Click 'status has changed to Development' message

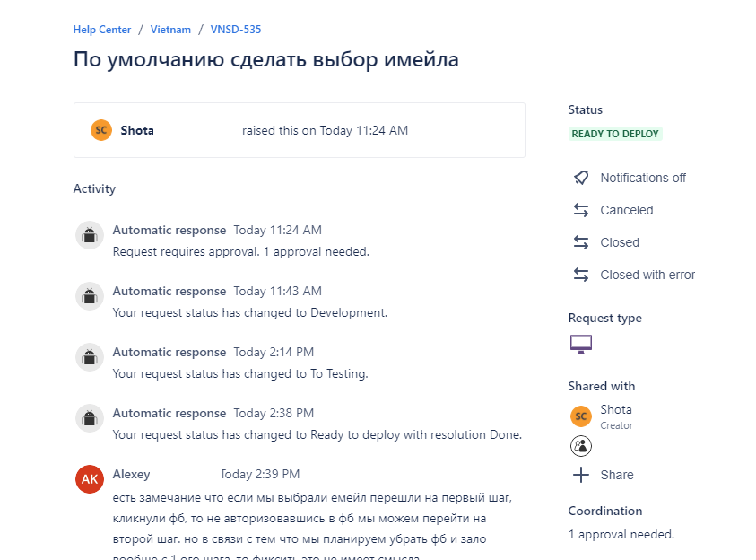(249, 312)
